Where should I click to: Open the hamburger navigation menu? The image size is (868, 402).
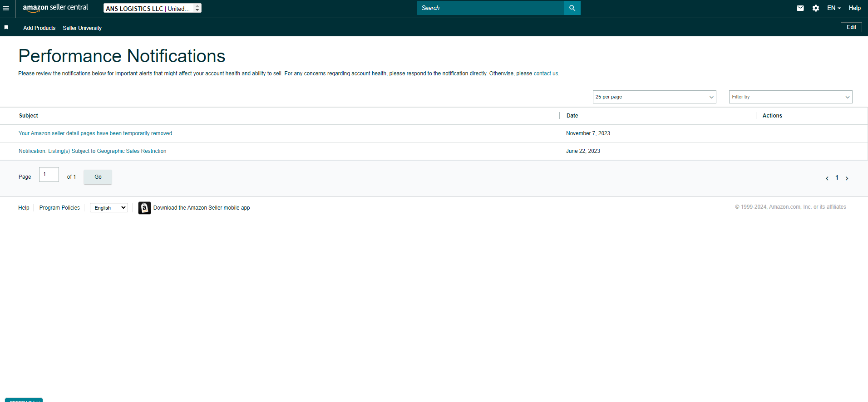click(x=6, y=8)
